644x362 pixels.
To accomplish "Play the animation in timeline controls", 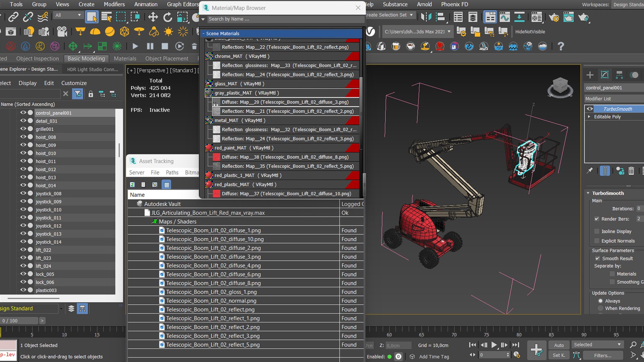I will (x=494, y=345).
